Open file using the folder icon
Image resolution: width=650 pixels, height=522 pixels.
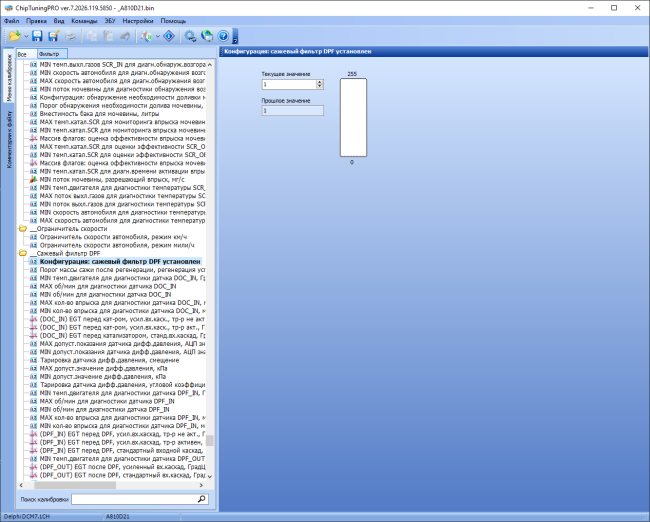(x=15, y=36)
